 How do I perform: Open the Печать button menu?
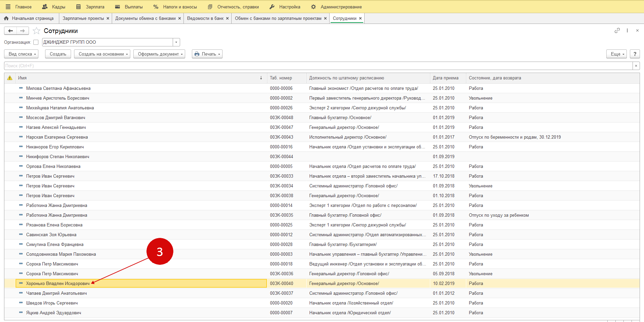coord(207,54)
